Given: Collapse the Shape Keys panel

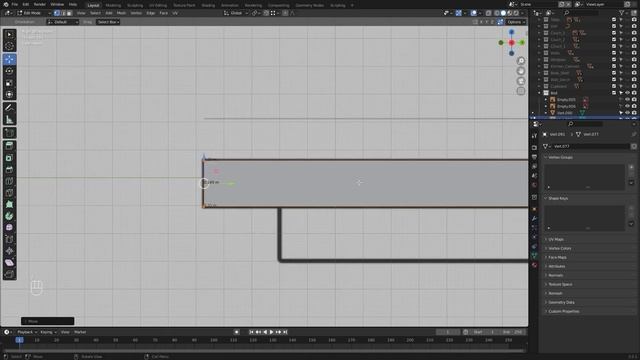Looking at the screenshot, I should click(558, 198).
